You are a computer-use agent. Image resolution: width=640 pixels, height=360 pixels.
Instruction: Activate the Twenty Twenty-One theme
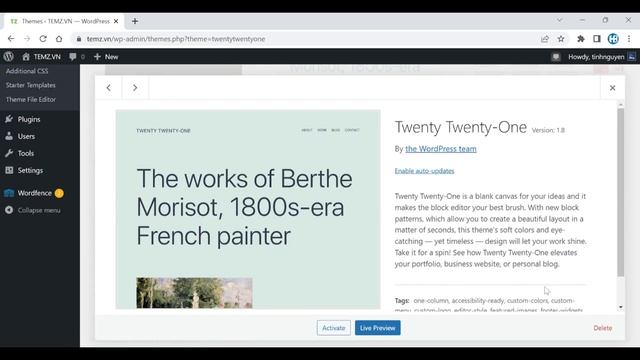(x=333, y=328)
